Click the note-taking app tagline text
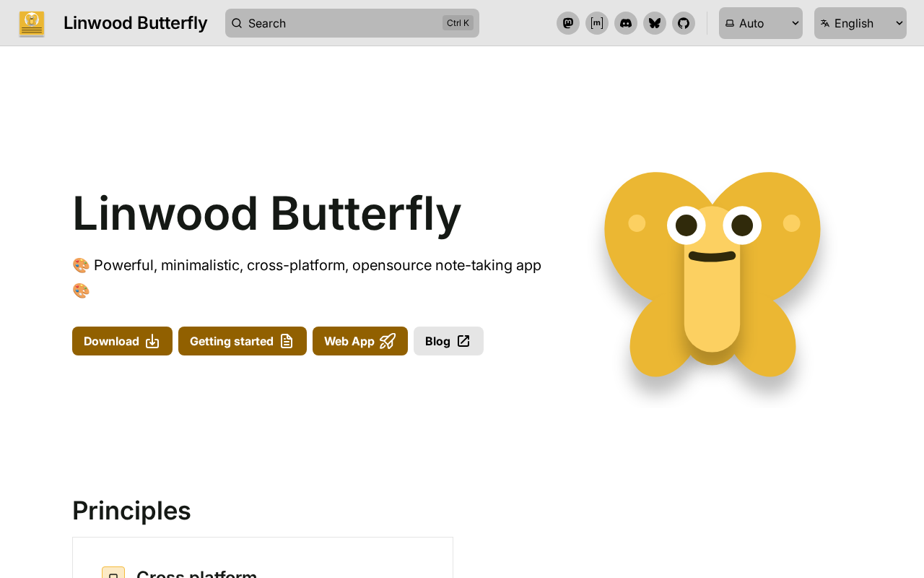 [x=318, y=265]
